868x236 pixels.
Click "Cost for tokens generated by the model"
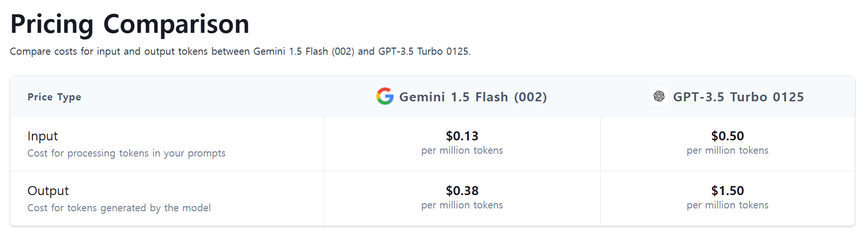[x=119, y=208]
